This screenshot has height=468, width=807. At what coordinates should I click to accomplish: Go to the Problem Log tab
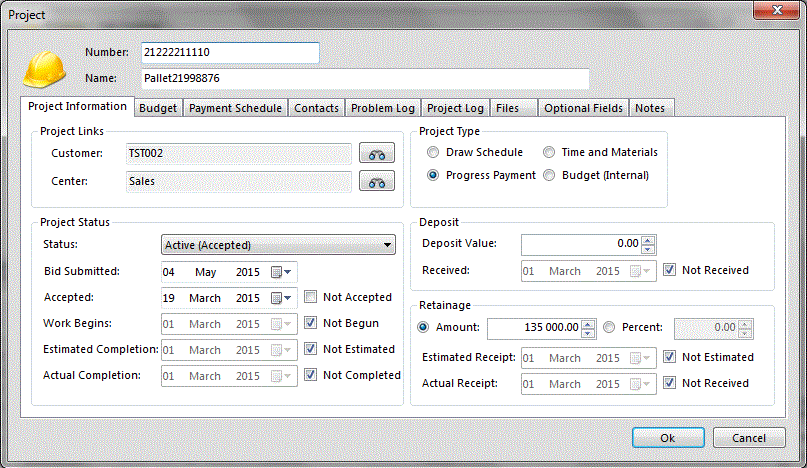[x=381, y=108]
